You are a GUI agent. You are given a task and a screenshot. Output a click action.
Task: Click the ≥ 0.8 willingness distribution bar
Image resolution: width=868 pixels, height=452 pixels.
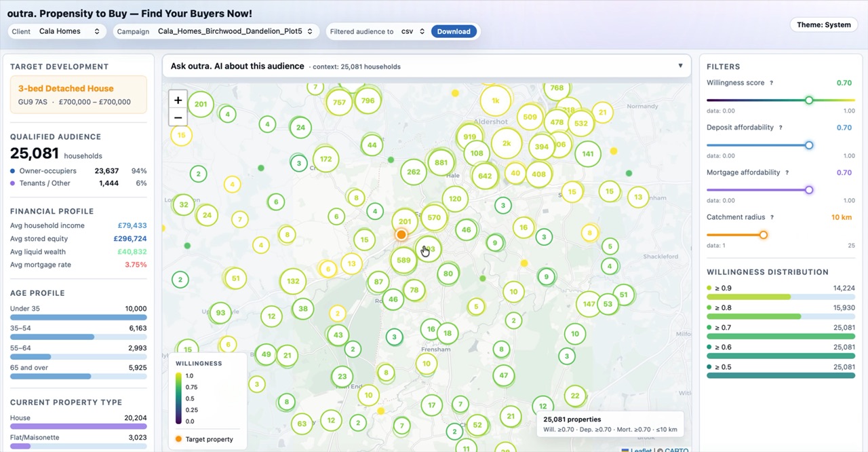point(781,317)
